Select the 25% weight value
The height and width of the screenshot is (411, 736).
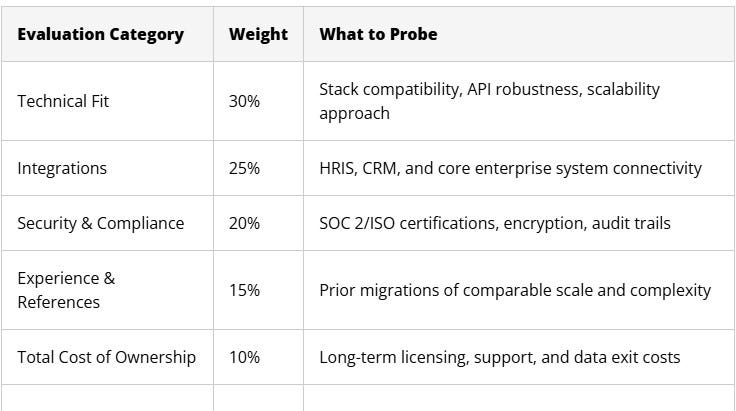pyautogui.click(x=244, y=168)
